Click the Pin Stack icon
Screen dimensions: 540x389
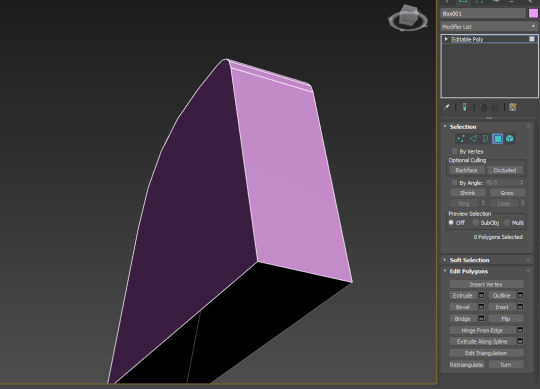[x=447, y=107]
